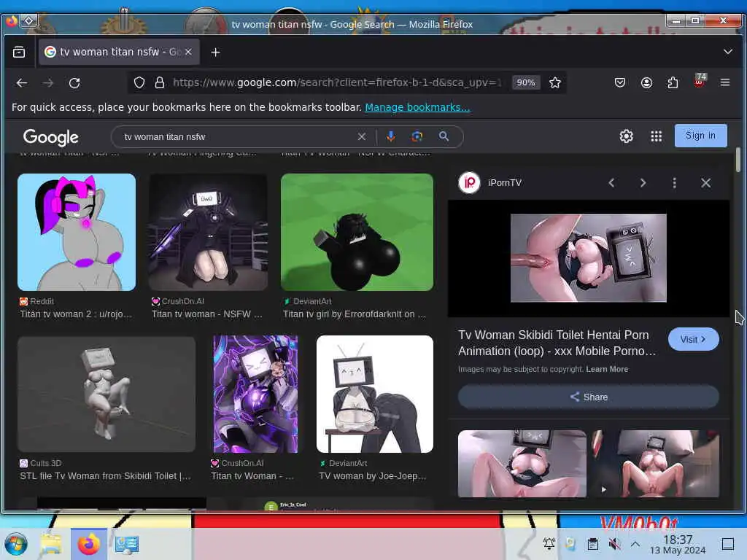Search by image with Lens icon
747x560 pixels.
pyautogui.click(x=417, y=136)
